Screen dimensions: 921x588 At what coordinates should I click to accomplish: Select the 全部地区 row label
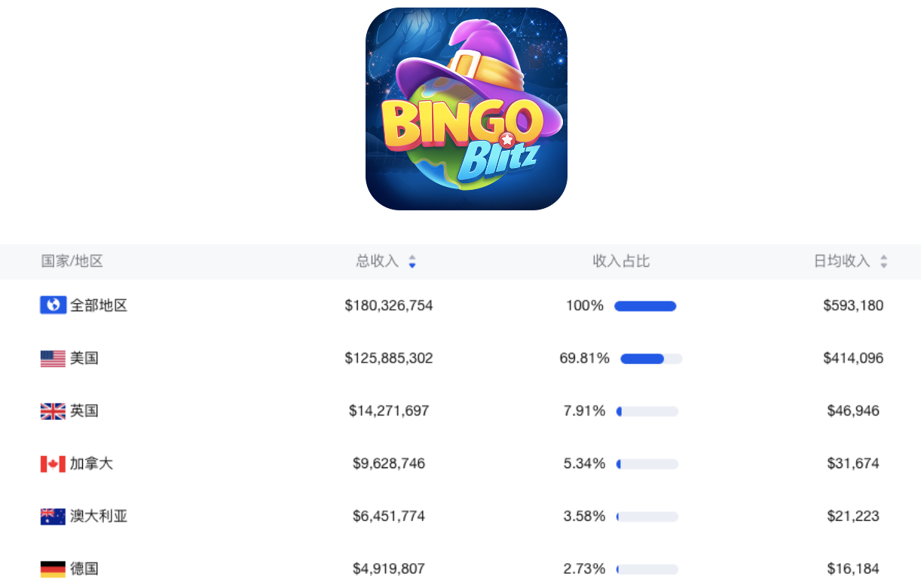tap(99, 305)
